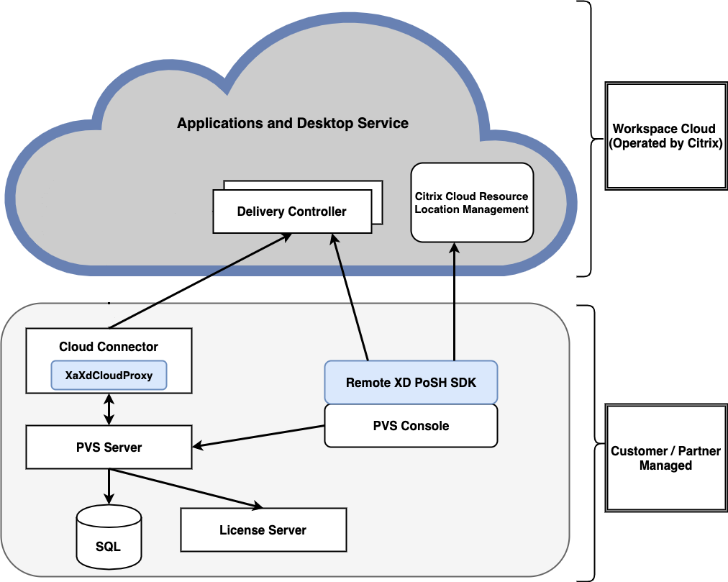
Task: Click the Workspace Cloud (Operated by Citrix) box
Action: (x=666, y=136)
